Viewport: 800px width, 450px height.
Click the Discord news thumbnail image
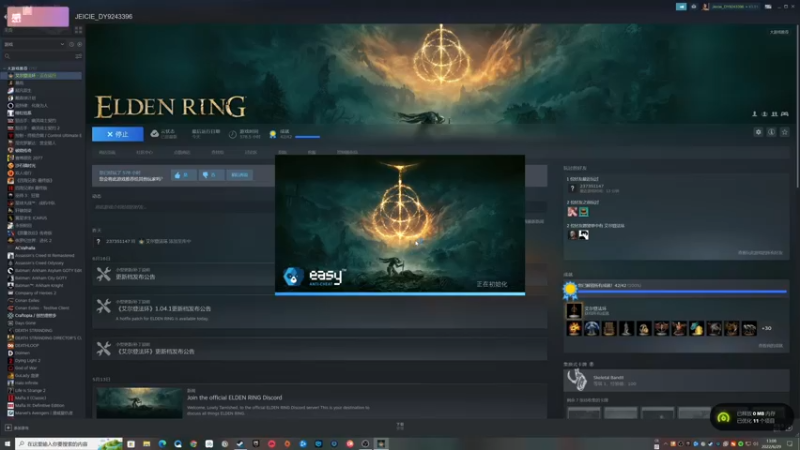(139, 403)
